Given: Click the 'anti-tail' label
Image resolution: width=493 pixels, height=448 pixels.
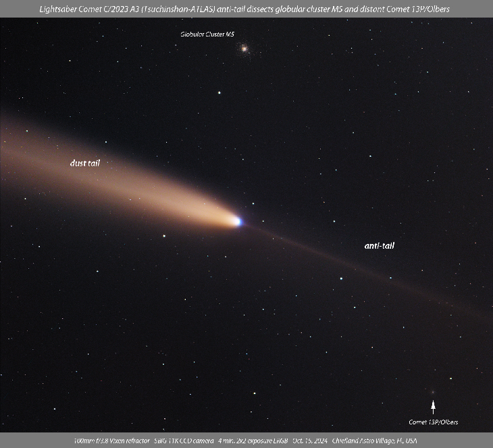Looking at the screenshot, I should [x=379, y=246].
